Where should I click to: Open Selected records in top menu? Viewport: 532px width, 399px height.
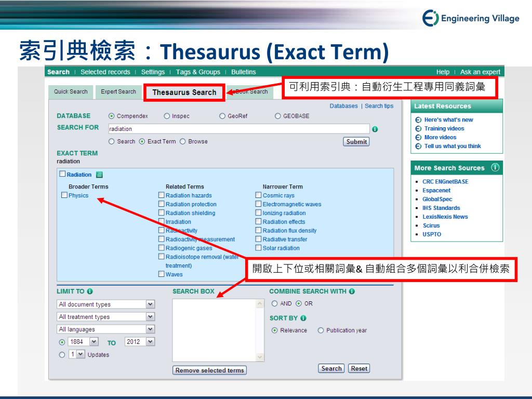click(x=105, y=72)
